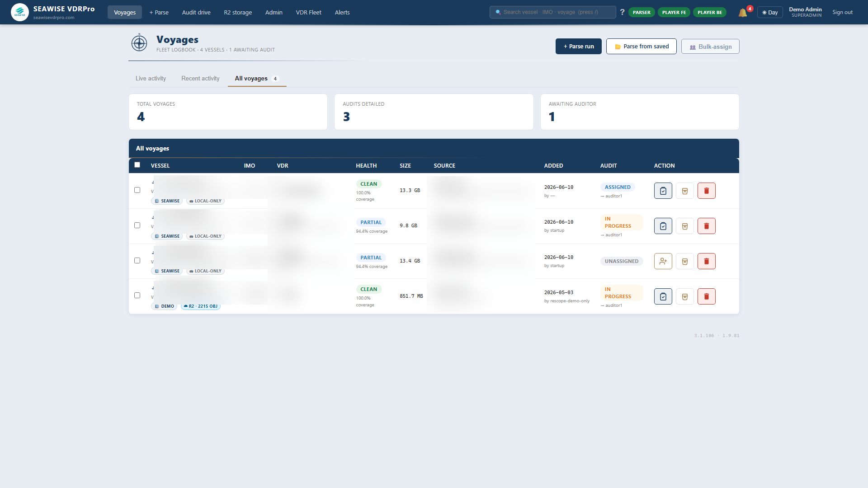Image resolution: width=868 pixels, height=488 pixels.
Task: Click the DEMO tag in last row
Action: coord(165,306)
